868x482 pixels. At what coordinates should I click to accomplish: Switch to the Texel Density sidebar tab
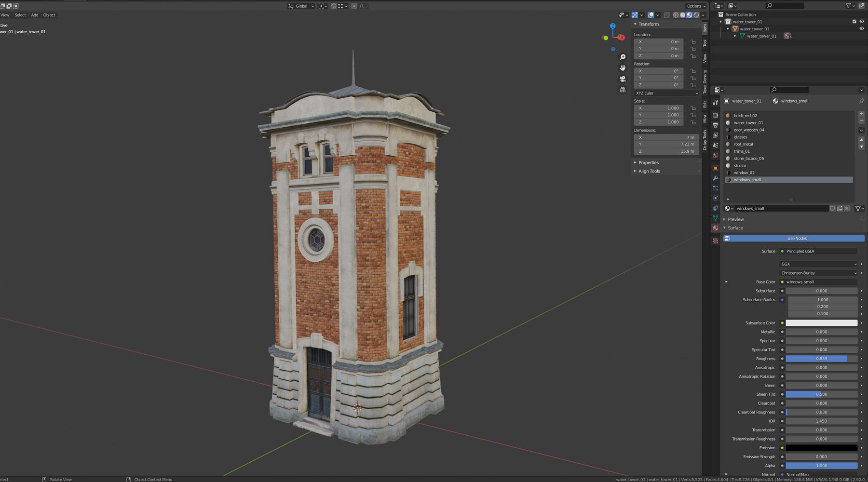(705, 82)
